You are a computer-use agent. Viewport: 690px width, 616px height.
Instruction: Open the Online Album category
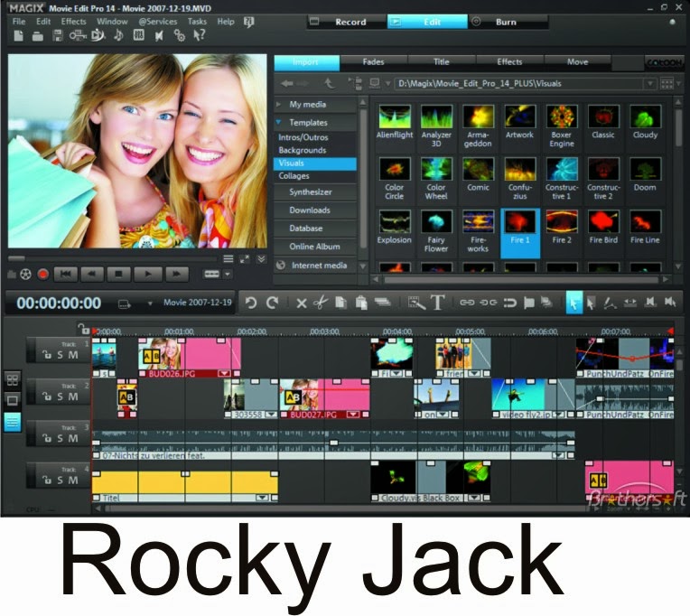coord(314,247)
